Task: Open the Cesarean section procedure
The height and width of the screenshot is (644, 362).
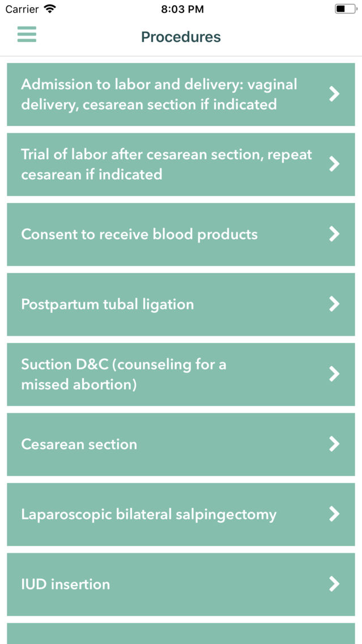Action: (x=79, y=444)
